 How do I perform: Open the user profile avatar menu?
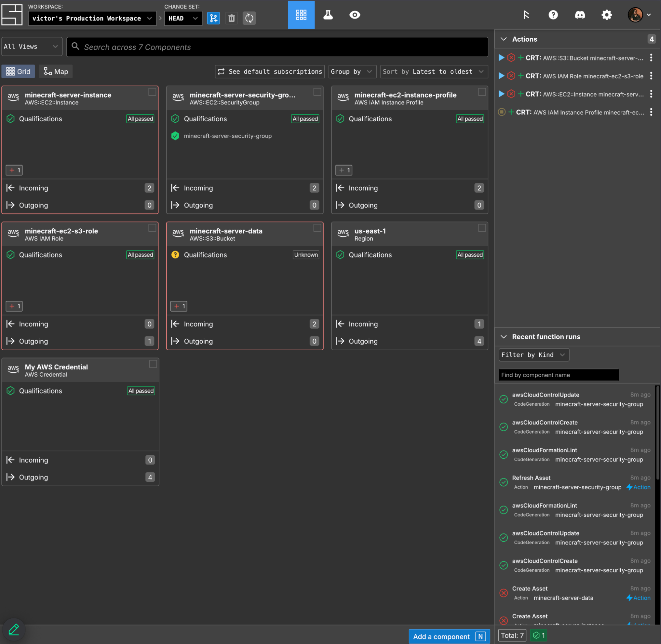[x=639, y=15]
